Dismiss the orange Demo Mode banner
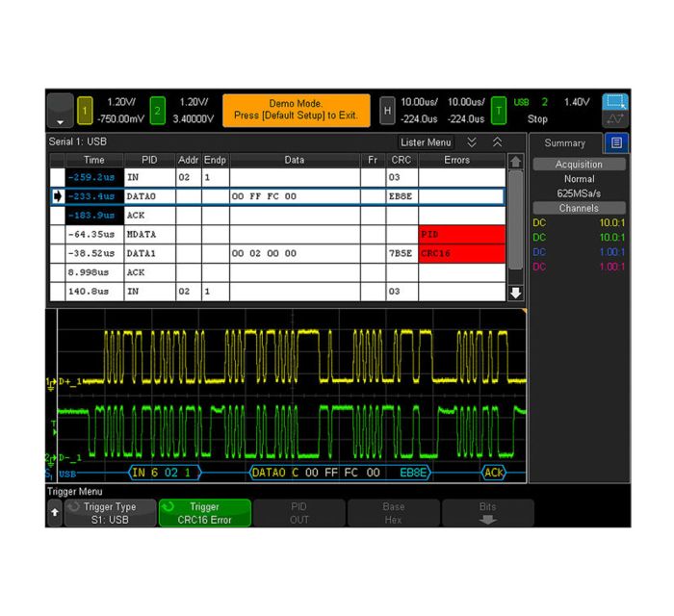The image size is (674, 616). tap(297, 111)
